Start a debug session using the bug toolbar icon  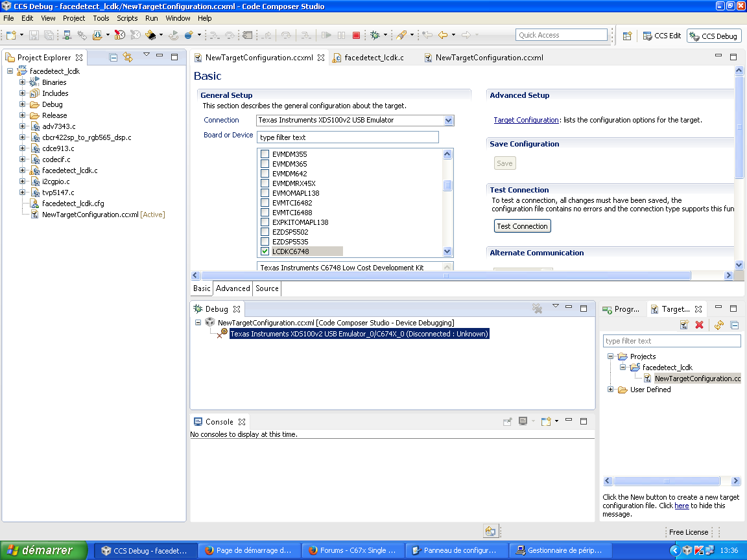373,36
